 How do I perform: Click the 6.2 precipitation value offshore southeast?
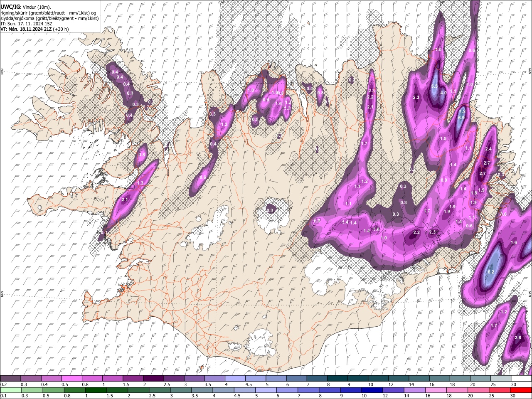tap(490, 272)
